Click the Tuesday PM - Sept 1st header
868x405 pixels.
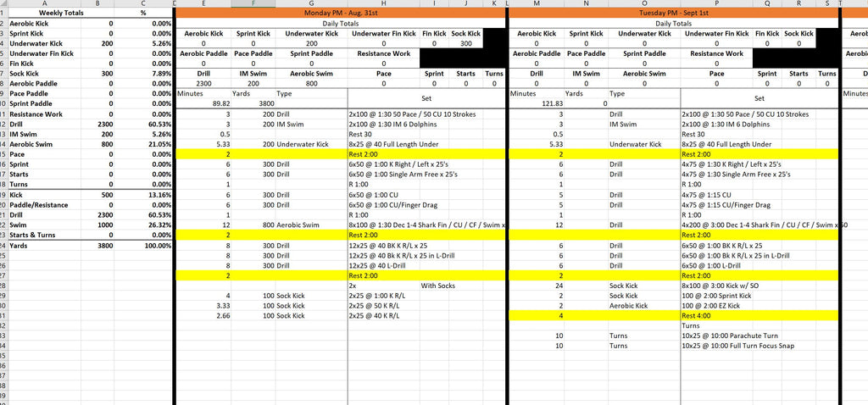(x=673, y=14)
